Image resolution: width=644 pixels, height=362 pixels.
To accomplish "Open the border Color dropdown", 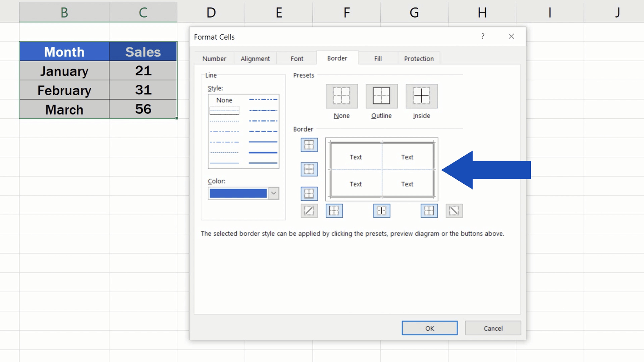I will pos(273,193).
